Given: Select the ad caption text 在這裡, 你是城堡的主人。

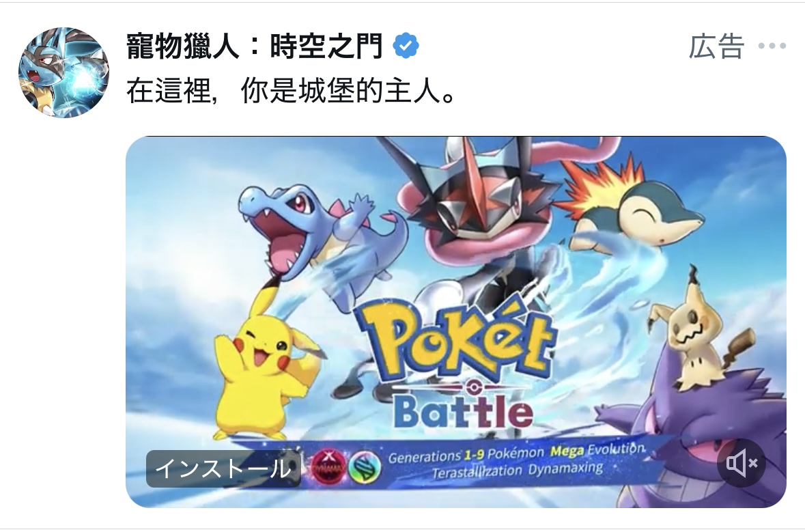Looking at the screenshot, I should 291,92.
